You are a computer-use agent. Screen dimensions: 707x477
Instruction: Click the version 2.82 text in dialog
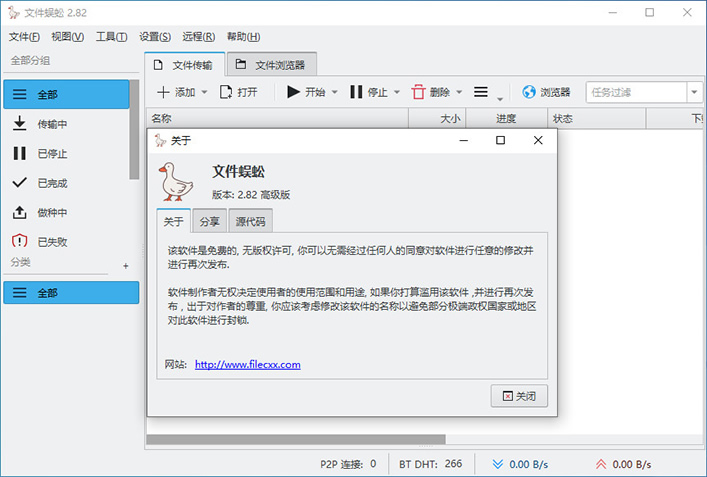point(251,195)
